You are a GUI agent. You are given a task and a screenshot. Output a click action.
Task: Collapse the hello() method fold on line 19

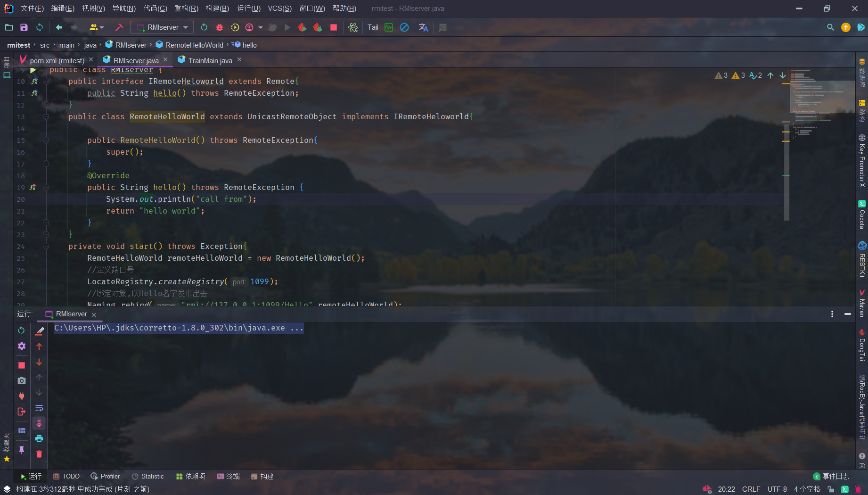[x=46, y=187]
